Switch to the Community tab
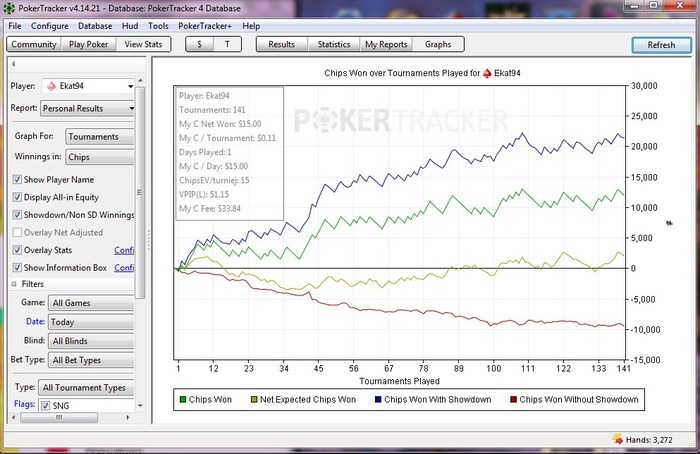 coord(34,44)
